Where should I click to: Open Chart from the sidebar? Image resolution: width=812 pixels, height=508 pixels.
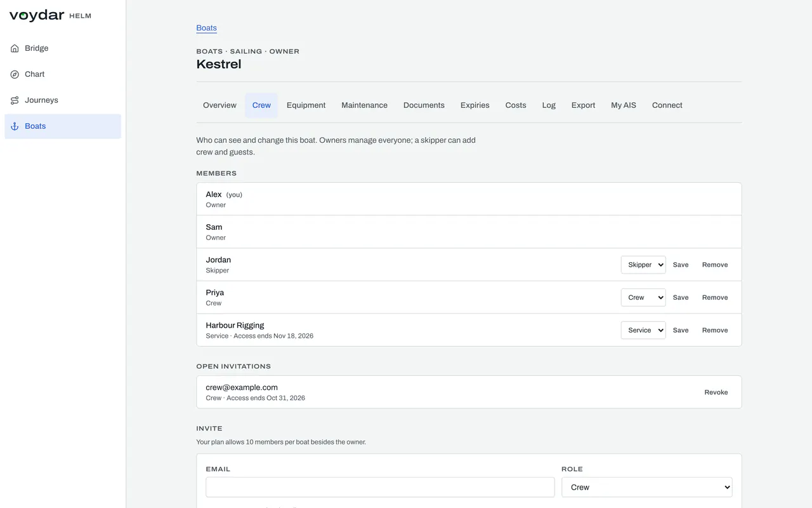63,74
